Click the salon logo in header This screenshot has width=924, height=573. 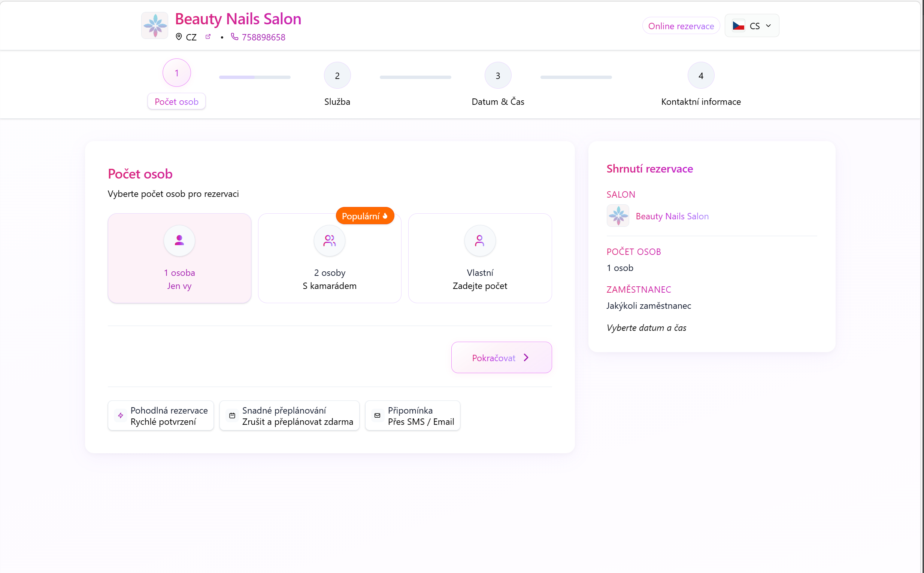pyautogui.click(x=155, y=25)
